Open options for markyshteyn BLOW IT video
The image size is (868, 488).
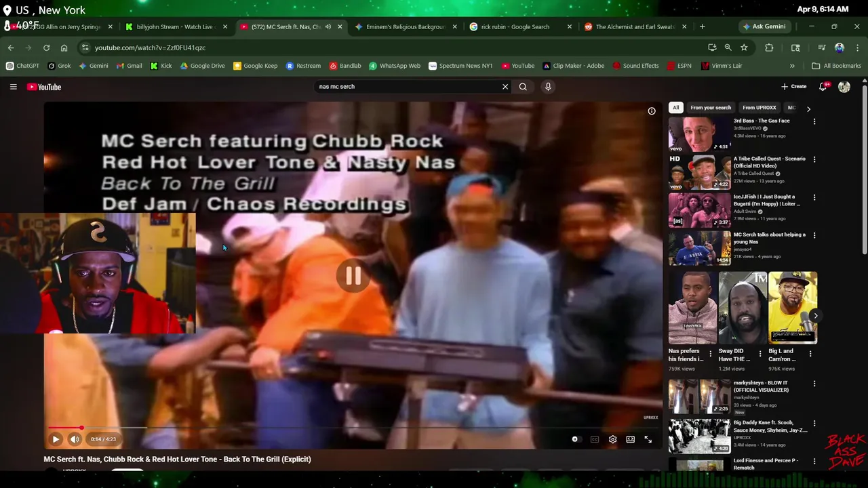(x=814, y=384)
